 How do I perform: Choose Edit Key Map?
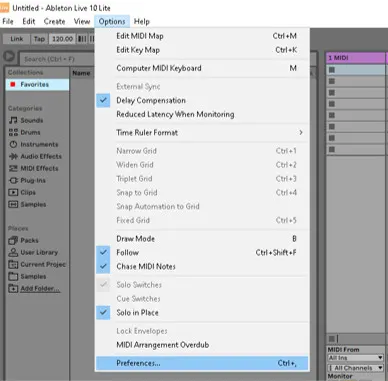coord(202,50)
